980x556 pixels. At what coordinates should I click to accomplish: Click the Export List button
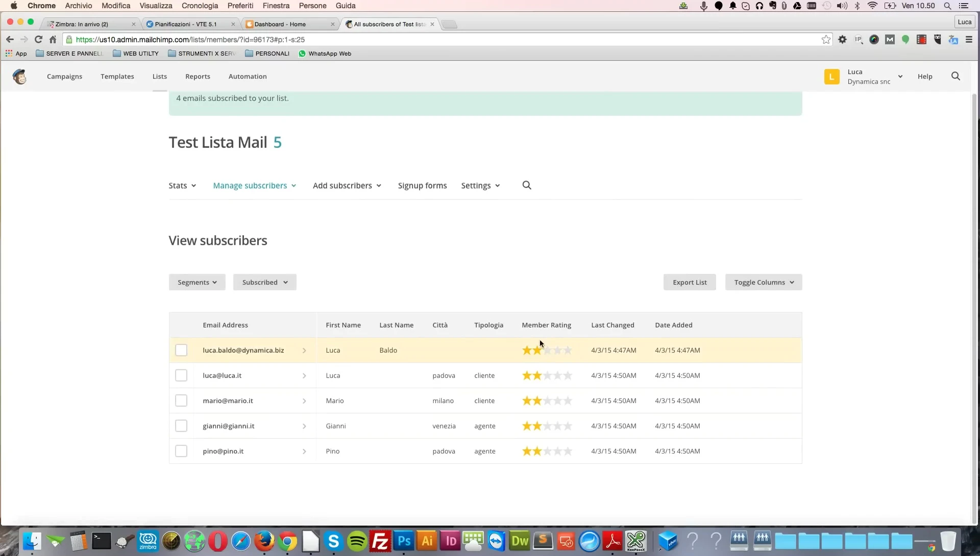click(x=690, y=282)
